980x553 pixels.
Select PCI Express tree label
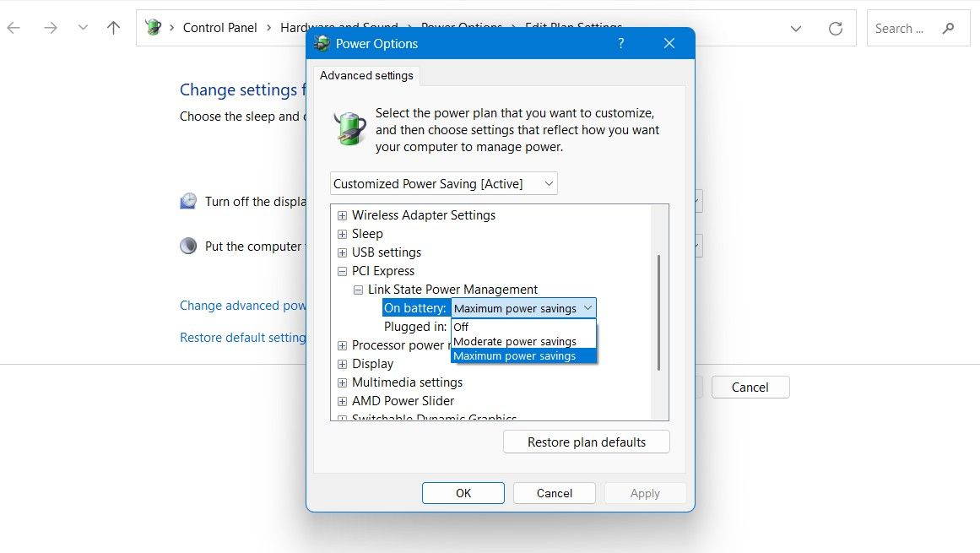(382, 270)
